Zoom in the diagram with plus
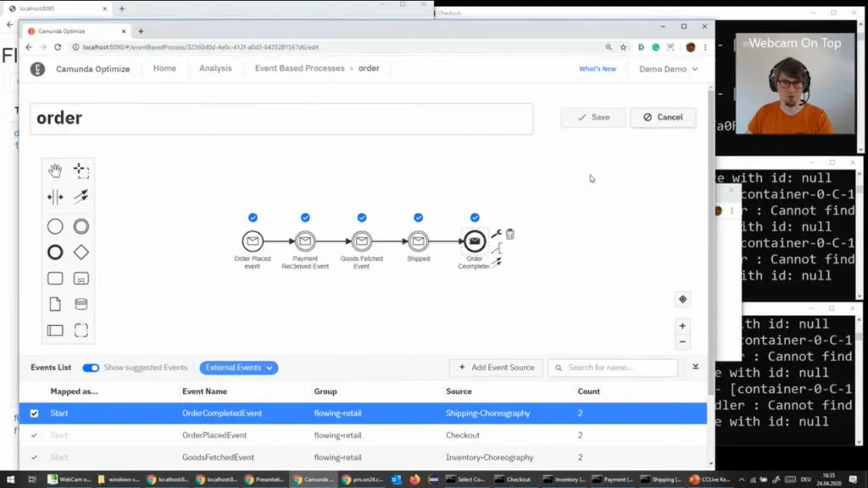 click(682, 326)
